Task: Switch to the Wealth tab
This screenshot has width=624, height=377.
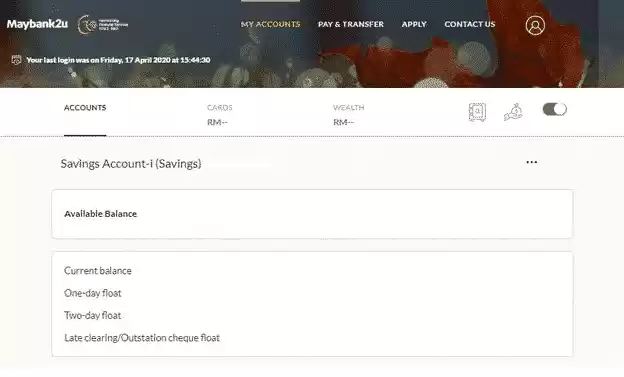Action: click(x=349, y=115)
